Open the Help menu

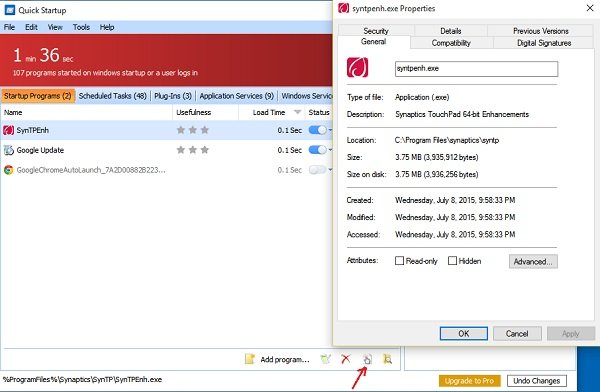tap(107, 27)
